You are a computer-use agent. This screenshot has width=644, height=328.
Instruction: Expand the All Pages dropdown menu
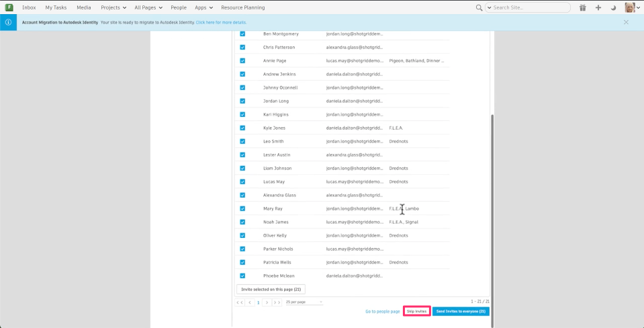click(x=148, y=7)
